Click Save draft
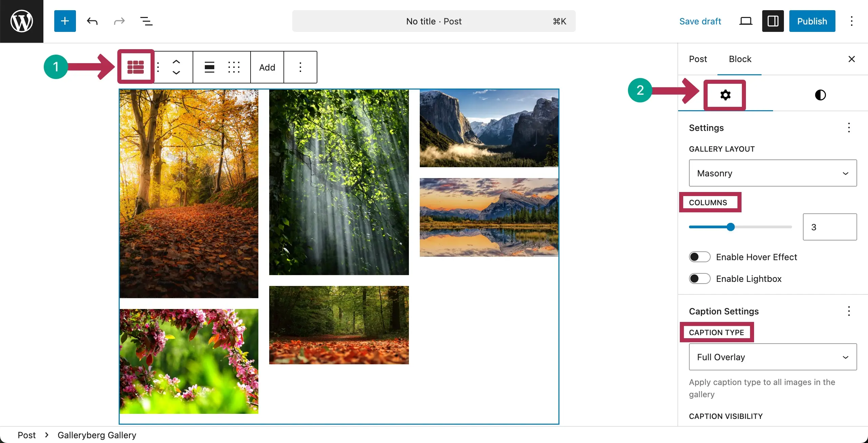Viewport: 868px width, 443px height. pyautogui.click(x=701, y=21)
